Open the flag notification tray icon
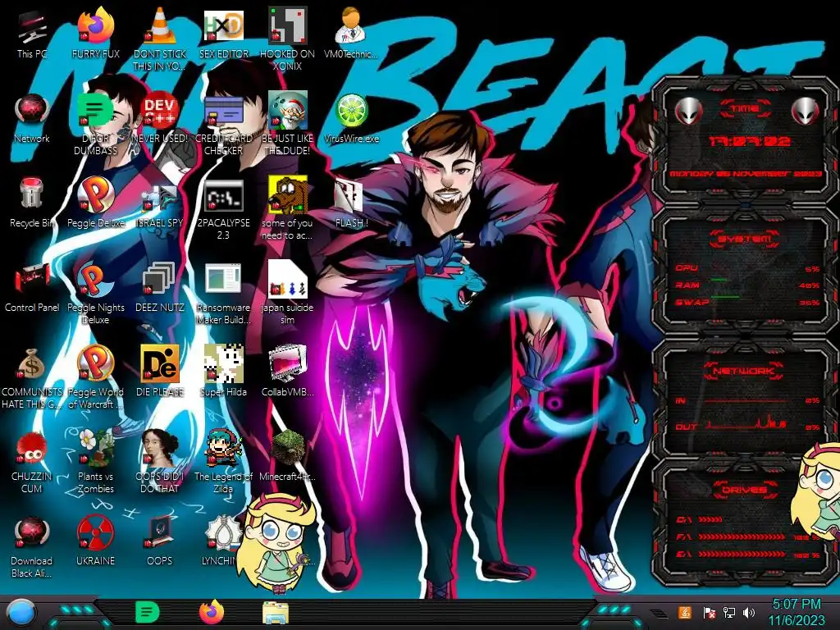 tap(709, 613)
